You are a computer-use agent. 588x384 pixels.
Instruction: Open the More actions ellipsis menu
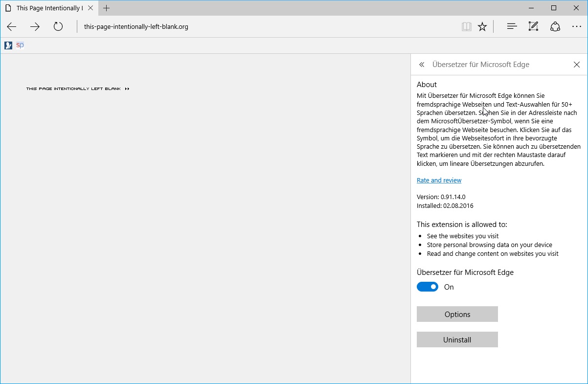pyautogui.click(x=577, y=27)
